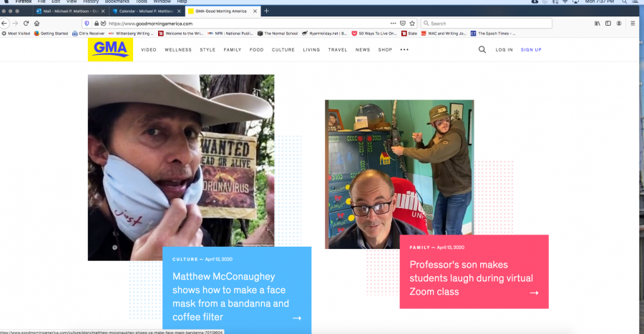Reload the current page
The width and height of the screenshot is (644, 334).
(x=26, y=24)
